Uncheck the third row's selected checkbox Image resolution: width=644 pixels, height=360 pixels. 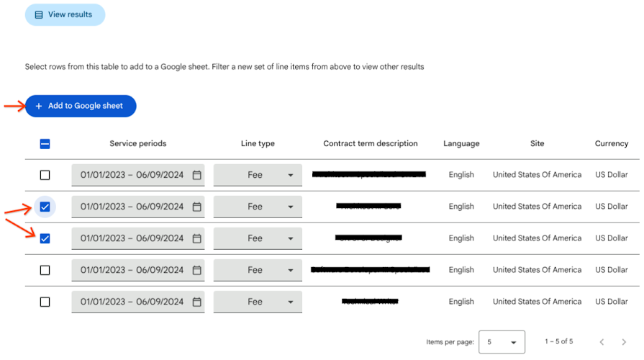(45, 238)
